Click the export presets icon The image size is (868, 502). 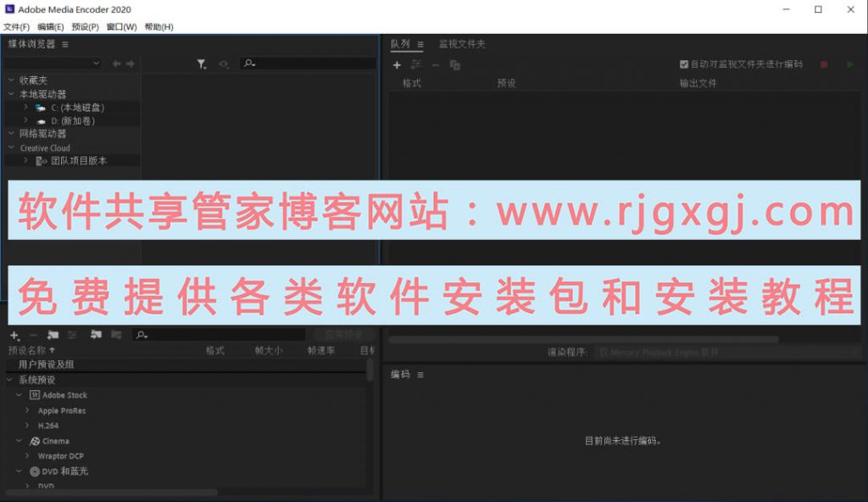[x=116, y=334]
